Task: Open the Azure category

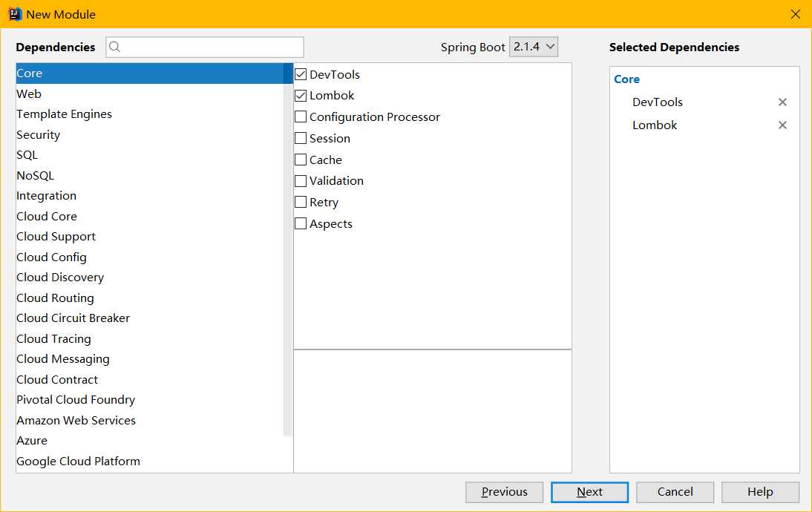Action: coord(150,441)
